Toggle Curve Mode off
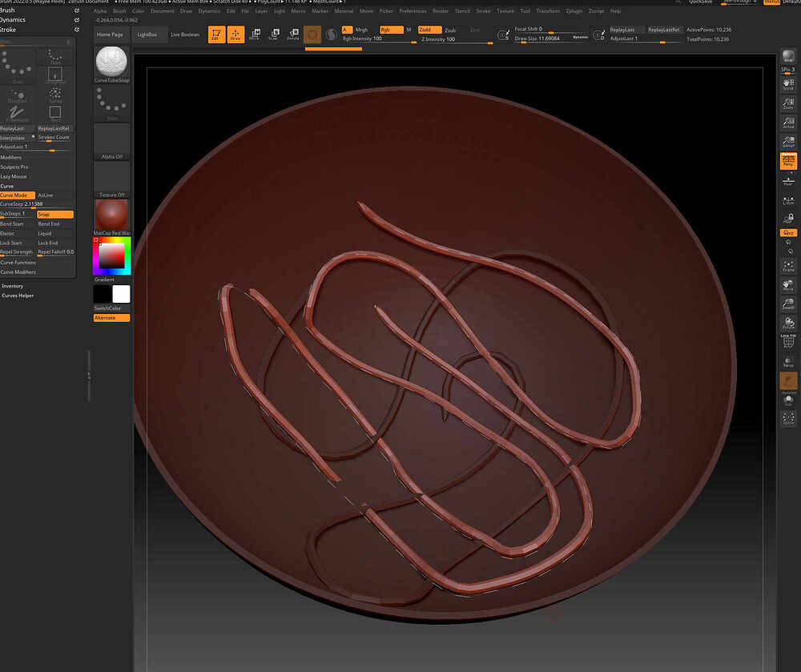Screen dimensions: 801x672 pos(18,195)
